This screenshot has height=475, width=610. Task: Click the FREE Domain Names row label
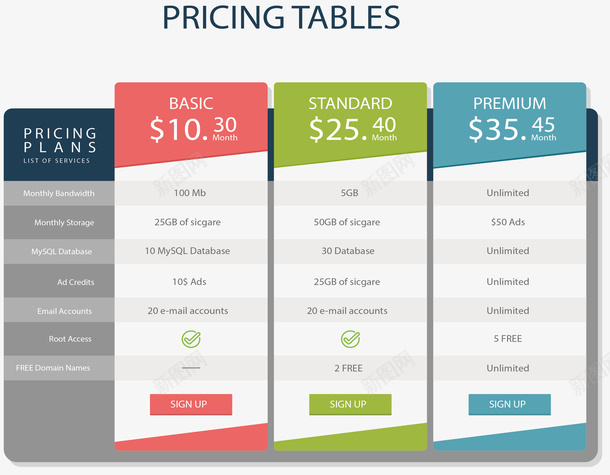[53, 368]
